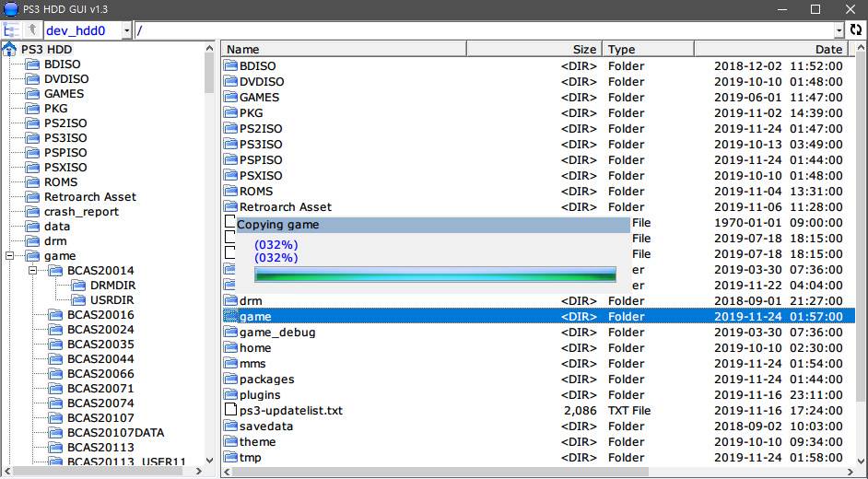Click the DVDISO folder icon in the file list
Image resolution: width=868 pixels, height=479 pixels.
point(230,81)
